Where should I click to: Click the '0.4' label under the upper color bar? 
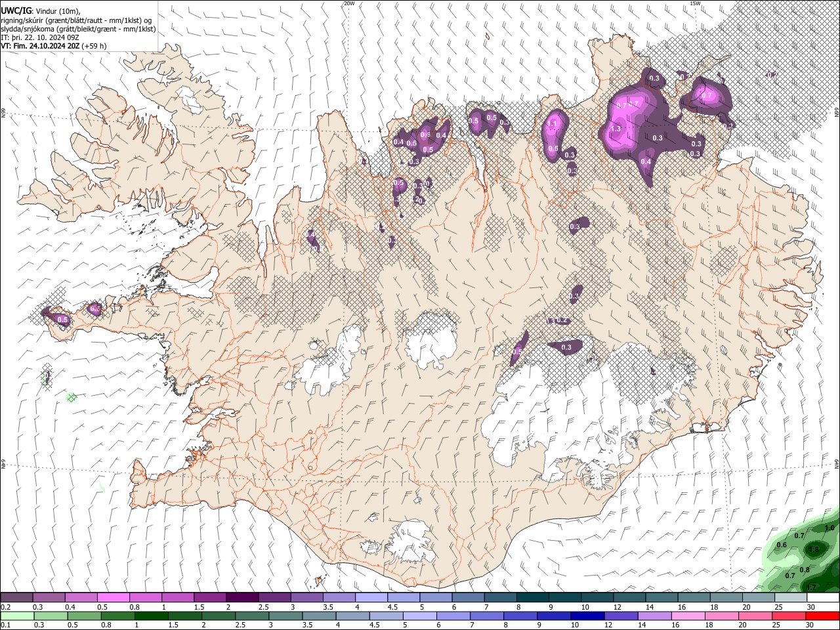pyautogui.click(x=70, y=607)
